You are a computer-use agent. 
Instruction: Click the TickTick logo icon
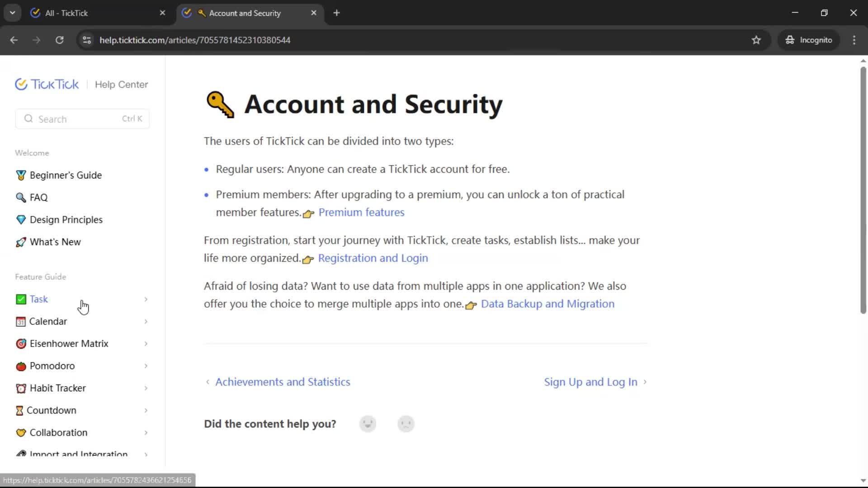click(x=21, y=84)
